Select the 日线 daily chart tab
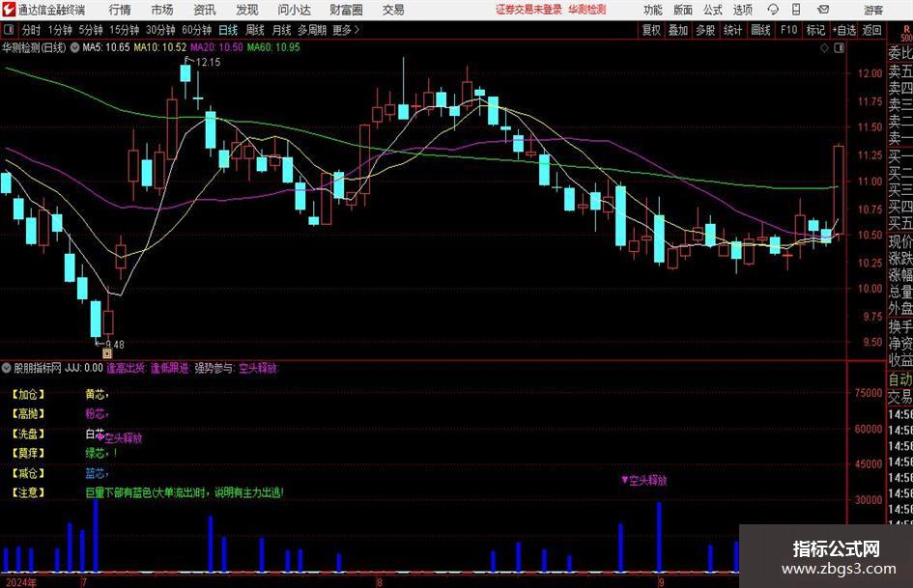This screenshot has height=588, width=913. pyautogui.click(x=228, y=30)
